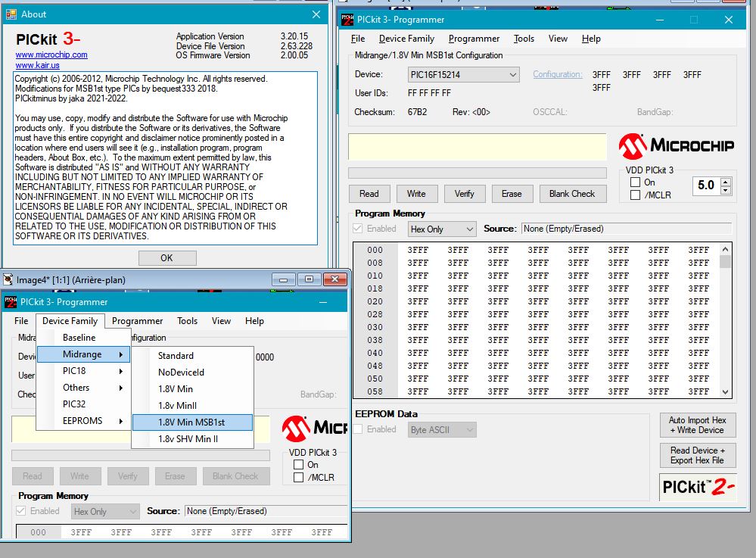Click Blank Check button in main window
Screen dimensions: 756x558
point(572,194)
